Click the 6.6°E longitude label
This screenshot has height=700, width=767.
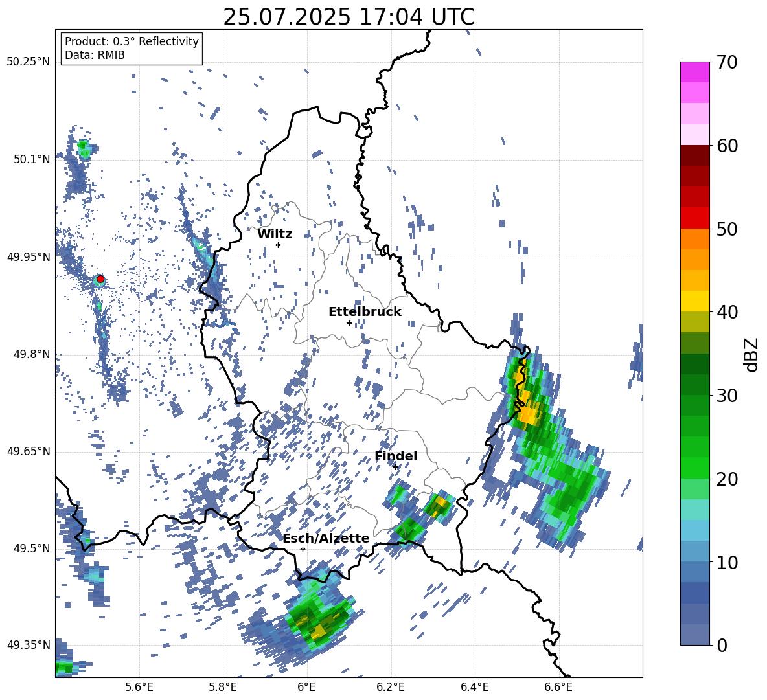[x=558, y=687]
